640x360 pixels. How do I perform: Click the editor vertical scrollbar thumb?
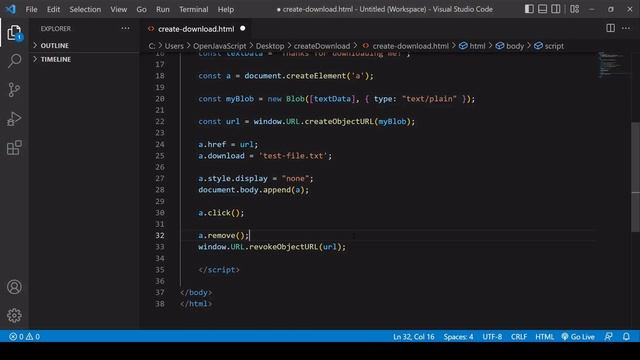pyautogui.click(x=636, y=177)
